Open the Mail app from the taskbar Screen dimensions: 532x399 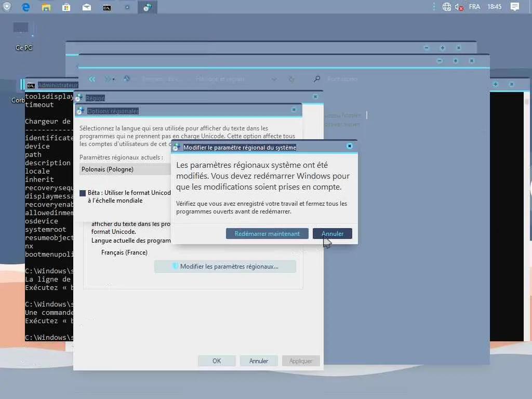click(87, 7)
